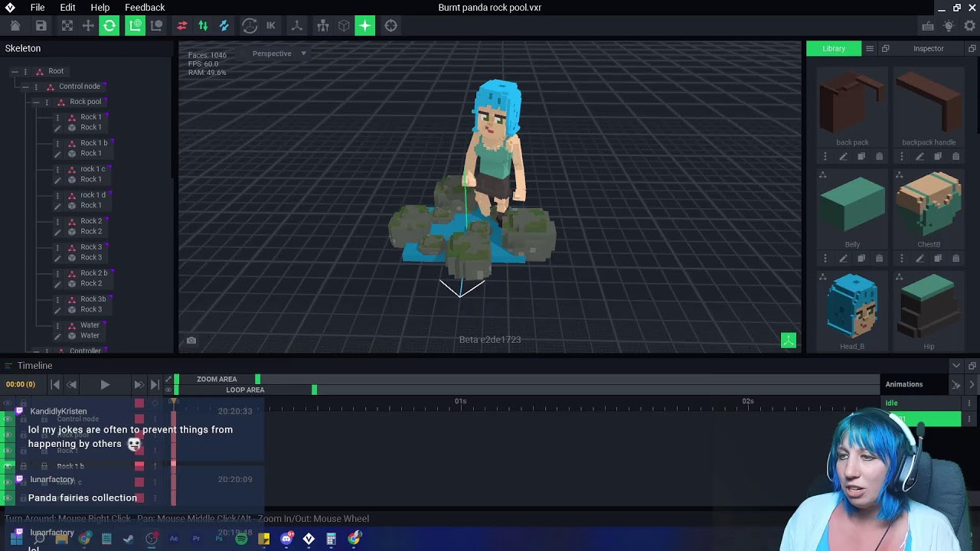Toggle the IK button
980x551 pixels.
tap(271, 26)
